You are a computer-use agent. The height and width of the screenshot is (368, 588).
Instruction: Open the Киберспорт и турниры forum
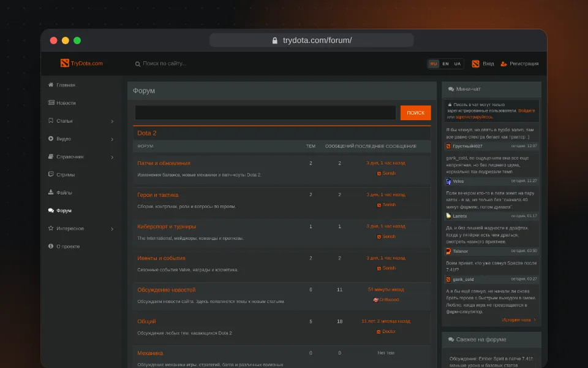167,226
